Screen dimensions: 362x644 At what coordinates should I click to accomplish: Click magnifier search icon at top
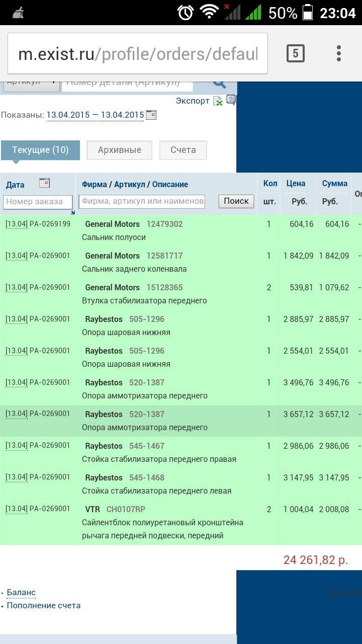[x=219, y=84]
